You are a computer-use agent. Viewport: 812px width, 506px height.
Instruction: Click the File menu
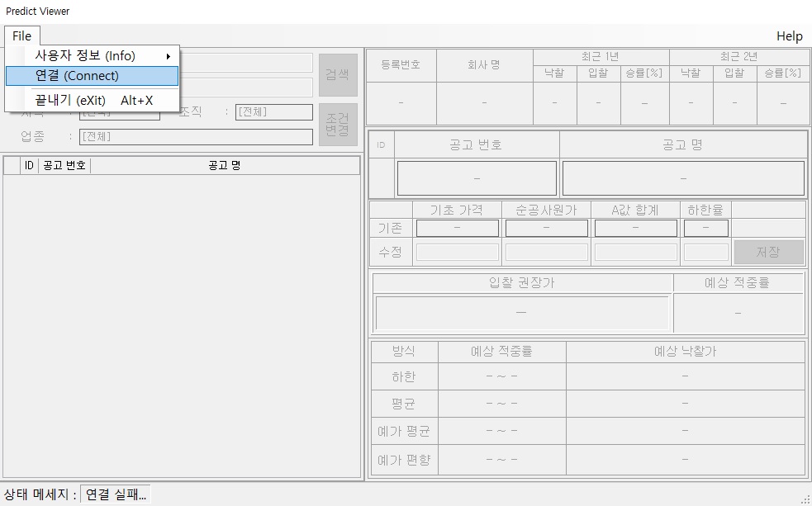21,36
